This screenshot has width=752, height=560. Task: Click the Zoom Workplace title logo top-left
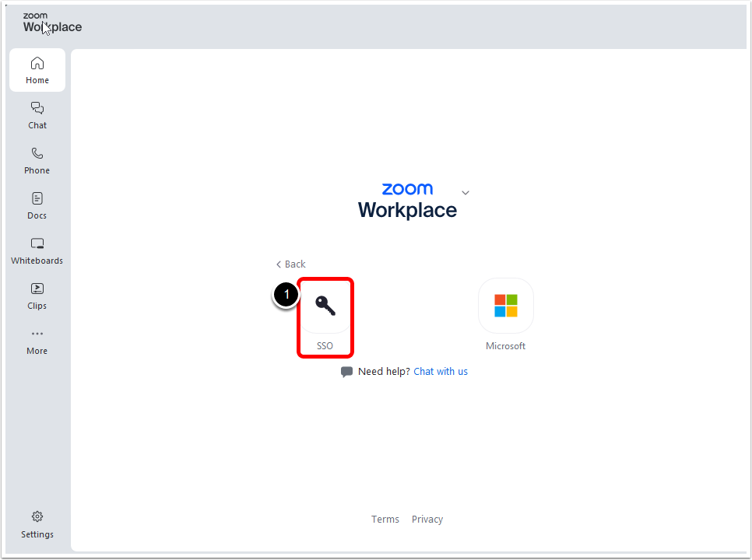coord(52,23)
